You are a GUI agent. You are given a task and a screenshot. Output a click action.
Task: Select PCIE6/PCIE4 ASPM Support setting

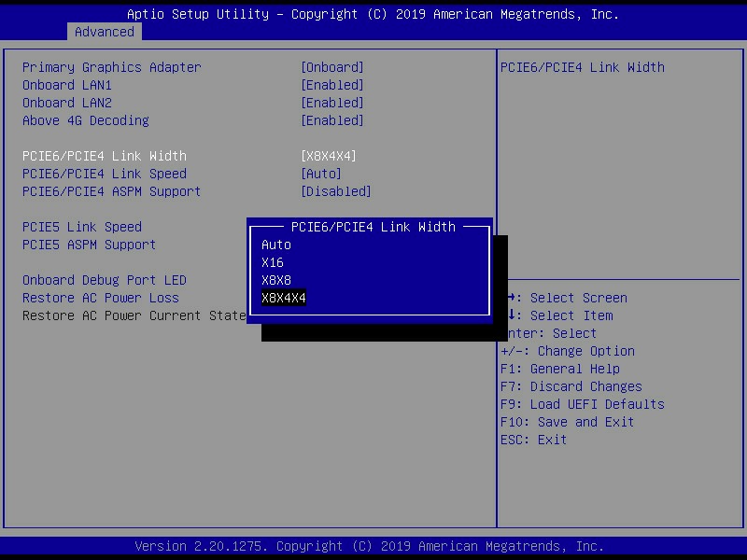coord(112,191)
